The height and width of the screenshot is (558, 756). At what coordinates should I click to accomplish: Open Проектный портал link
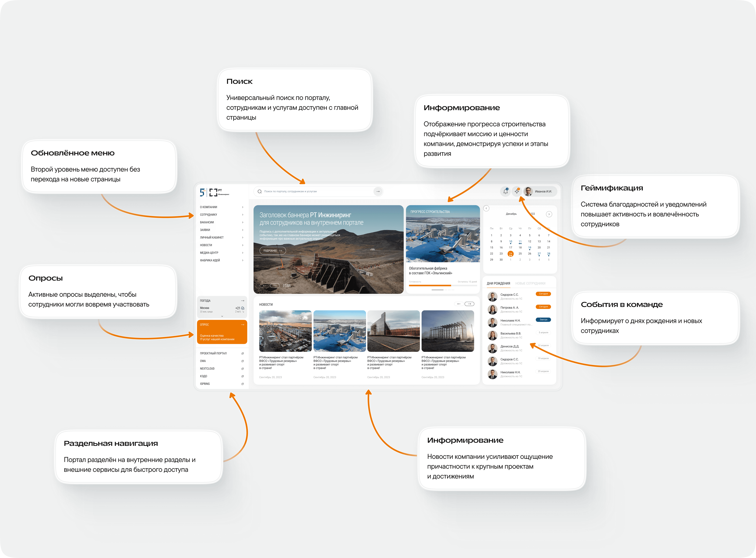[213, 353]
